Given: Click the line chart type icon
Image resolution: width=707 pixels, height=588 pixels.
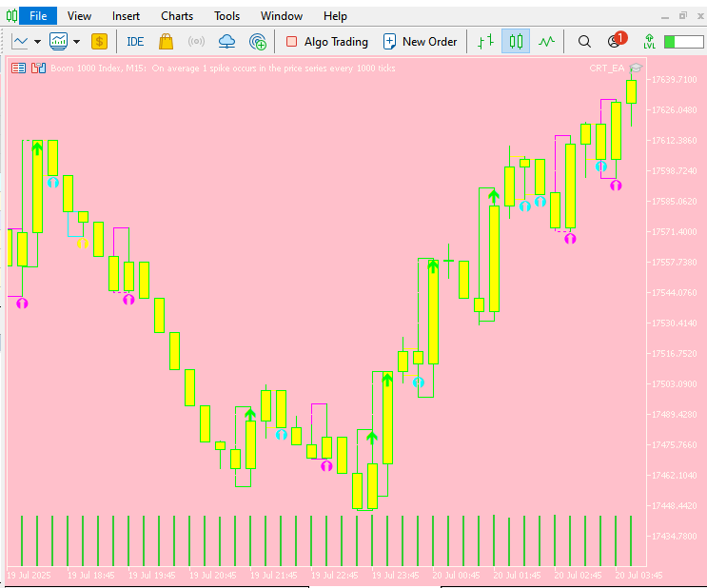Looking at the screenshot, I should pos(20,42).
